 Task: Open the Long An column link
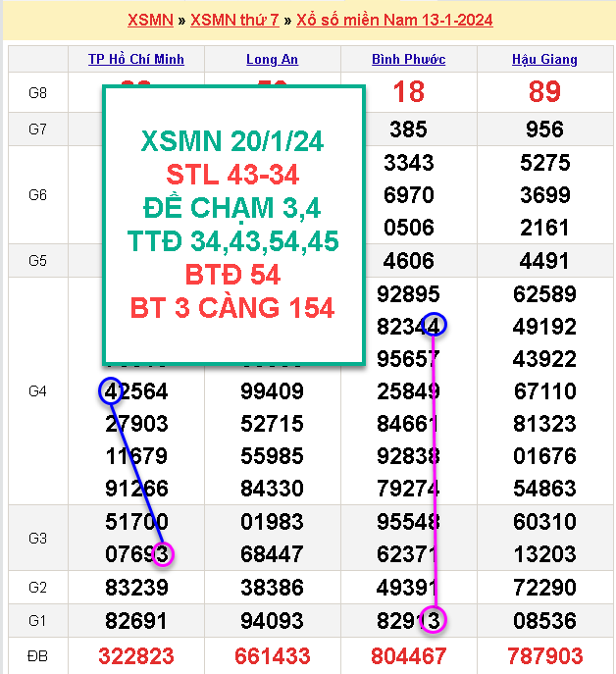[272, 59]
